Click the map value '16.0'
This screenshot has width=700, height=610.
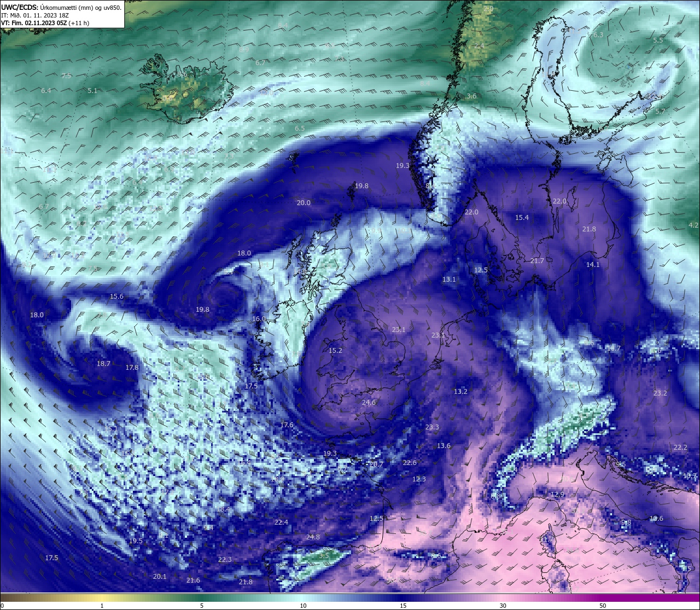[x=259, y=318]
